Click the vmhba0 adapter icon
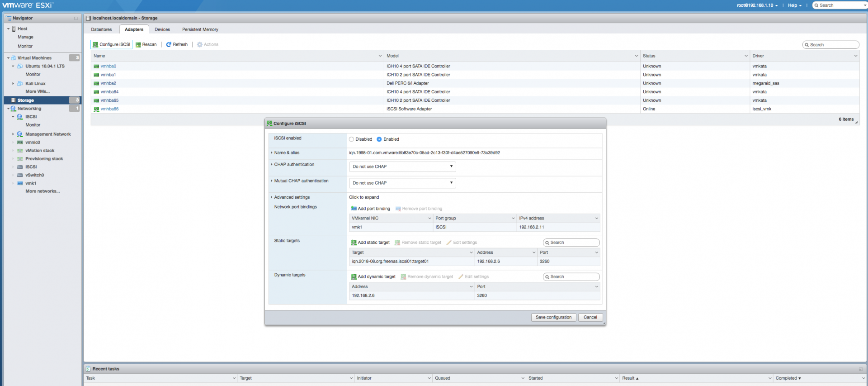The height and width of the screenshot is (386, 868). 96,66
